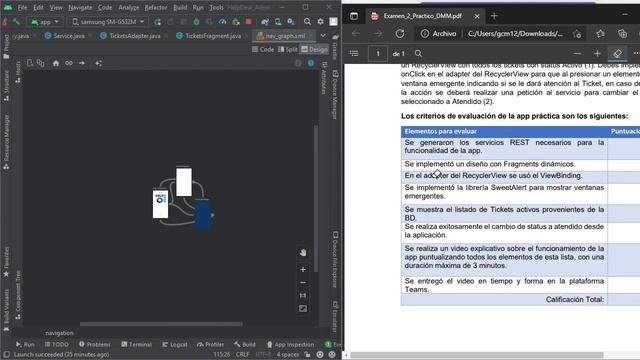Zoom out the PDF with minus icon
Screen dimensions: 640x360
pyautogui.click(x=577, y=53)
